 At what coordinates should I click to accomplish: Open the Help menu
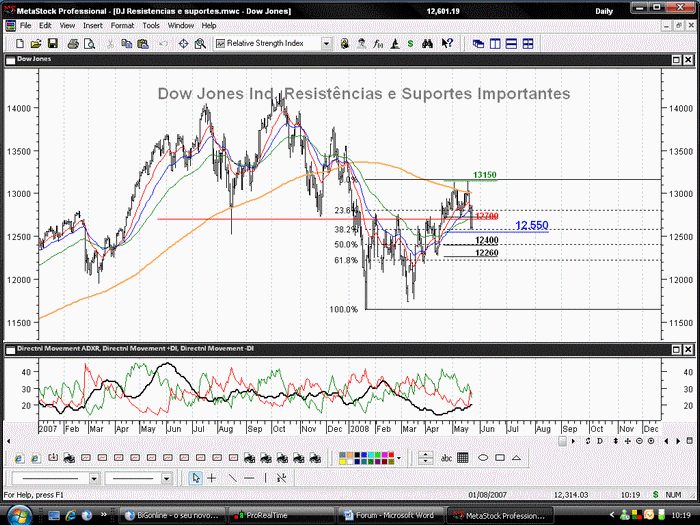click(209, 26)
